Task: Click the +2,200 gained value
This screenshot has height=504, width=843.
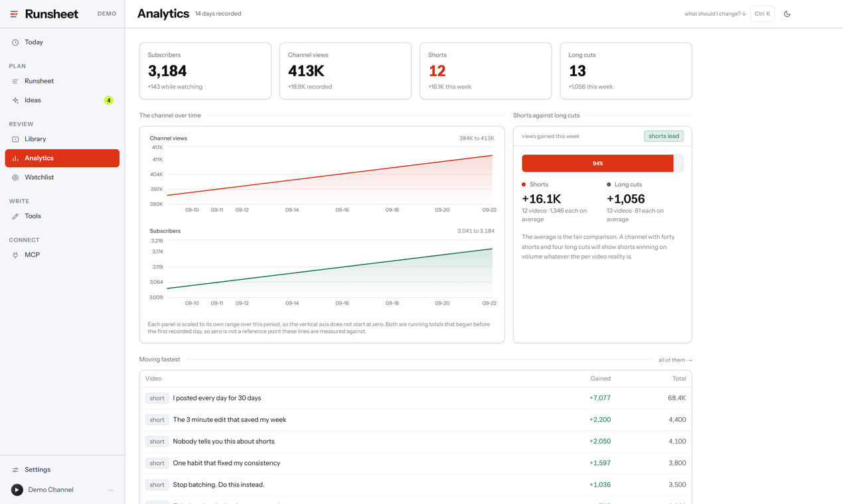Action: 600,420
